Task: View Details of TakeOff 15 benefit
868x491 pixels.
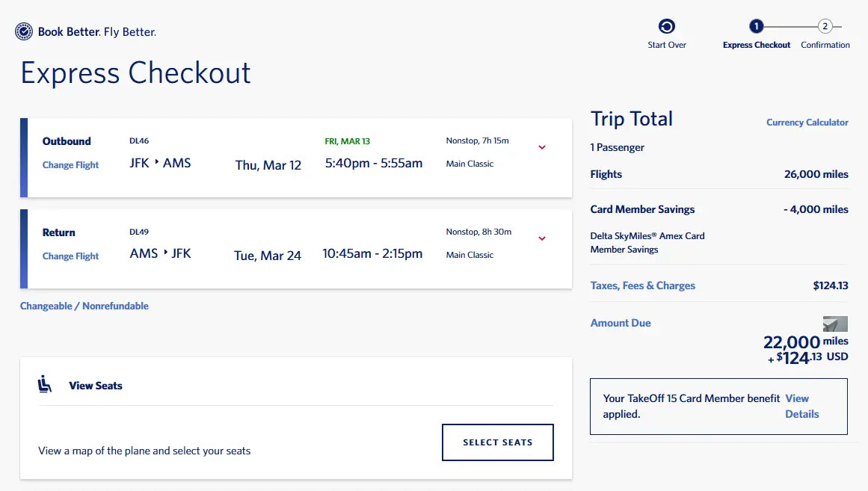Action: click(x=801, y=406)
